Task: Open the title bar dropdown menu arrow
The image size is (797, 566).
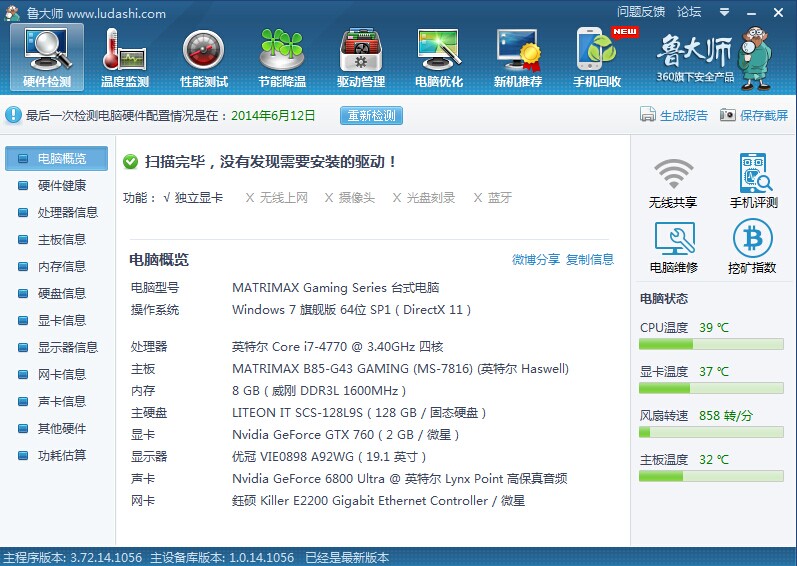Action: point(725,12)
